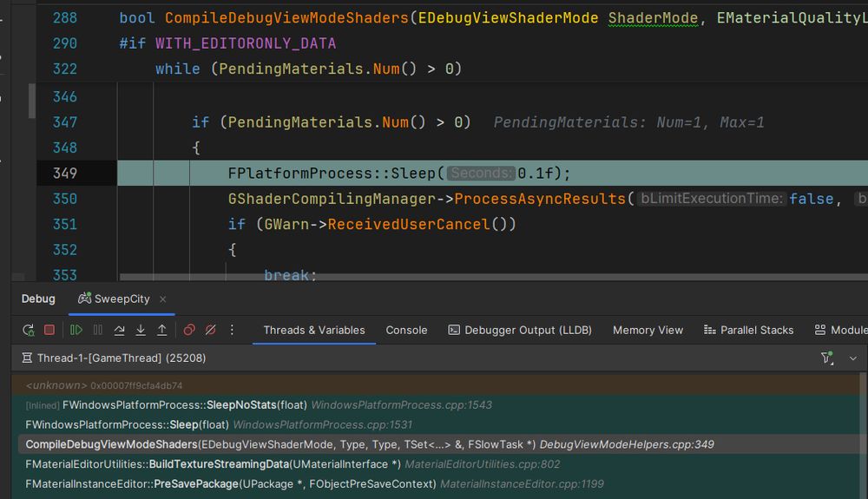This screenshot has height=499, width=868.
Task: View breakpoints
Action: [189, 331]
